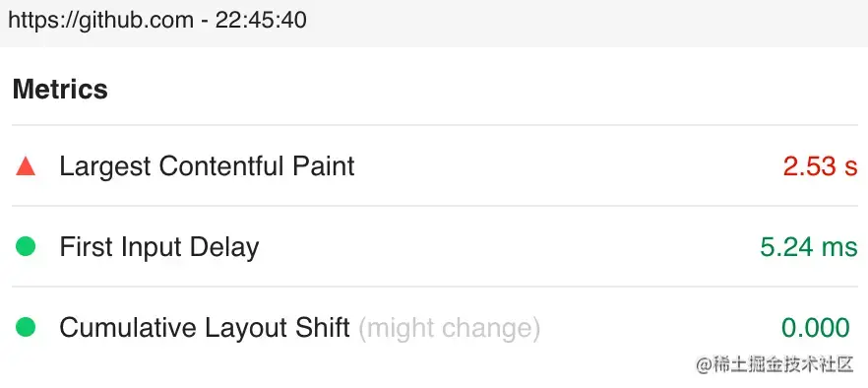Click the red triangle warning icon
Screen dimensions: 868x388
coord(26,165)
